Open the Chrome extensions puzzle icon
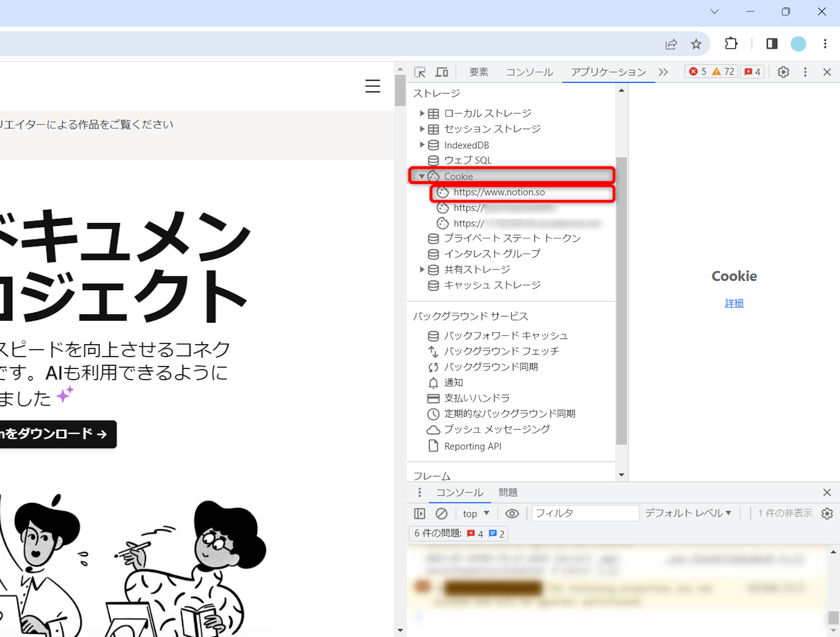Viewport: 840px width, 637px height. [731, 44]
